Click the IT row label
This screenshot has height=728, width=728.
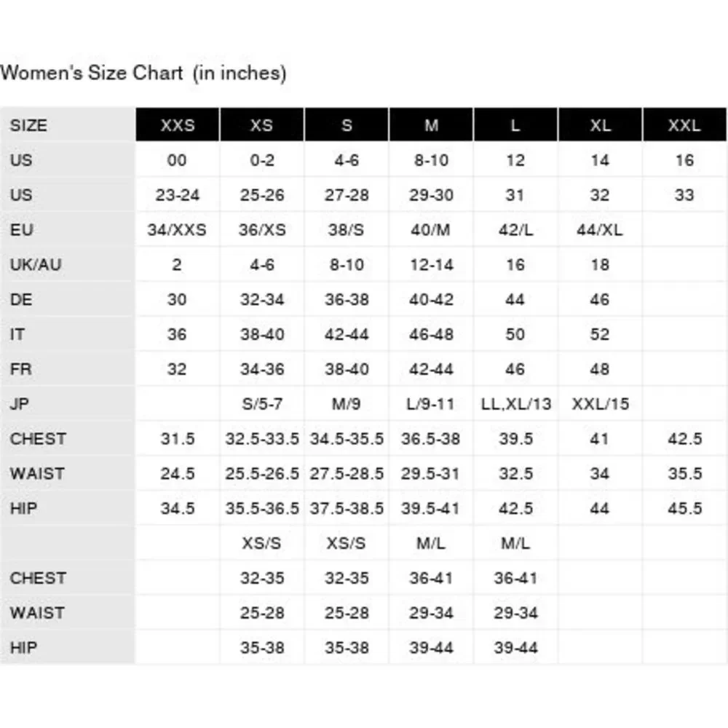[17, 334]
